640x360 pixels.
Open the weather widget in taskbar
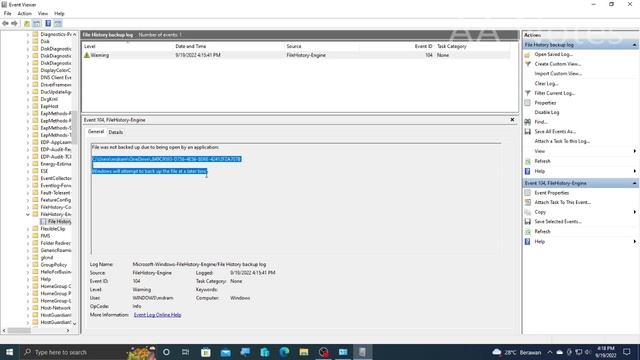pos(516,352)
